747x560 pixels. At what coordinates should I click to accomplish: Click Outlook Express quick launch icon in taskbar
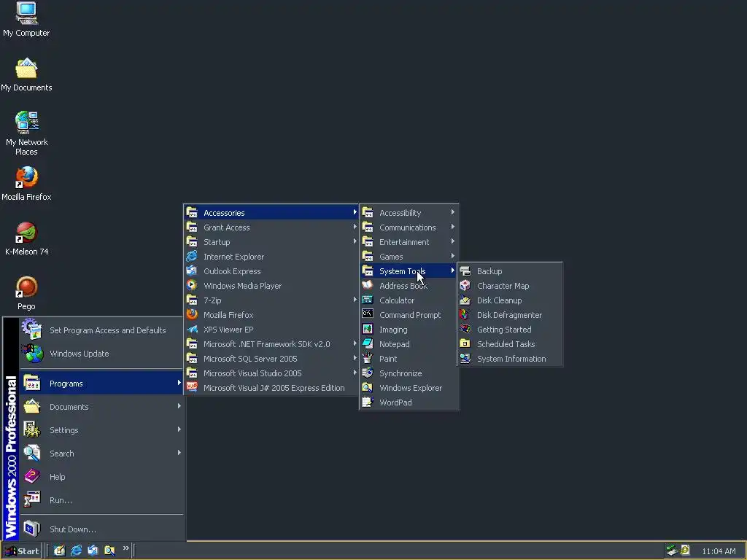point(93,551)
